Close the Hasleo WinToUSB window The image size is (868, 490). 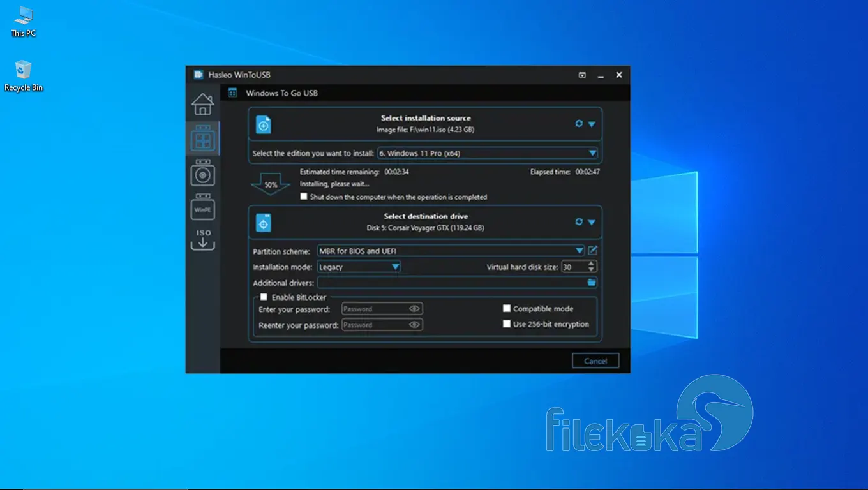[618, 75]
